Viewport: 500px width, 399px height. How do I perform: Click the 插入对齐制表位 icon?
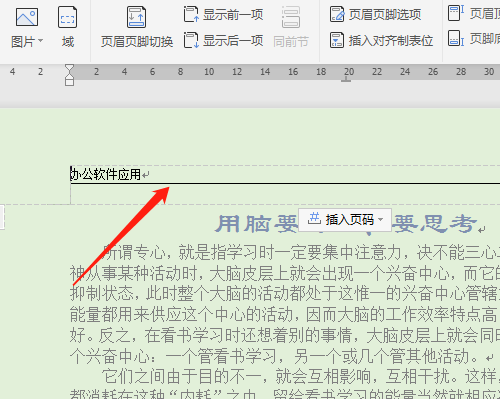[x=337, y=40]
